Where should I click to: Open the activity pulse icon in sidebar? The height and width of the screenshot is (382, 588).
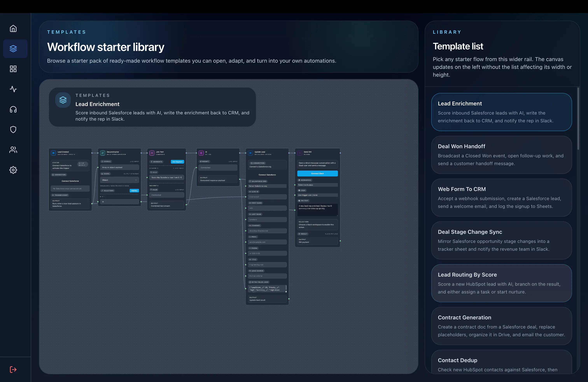click(x=13, y=89)
